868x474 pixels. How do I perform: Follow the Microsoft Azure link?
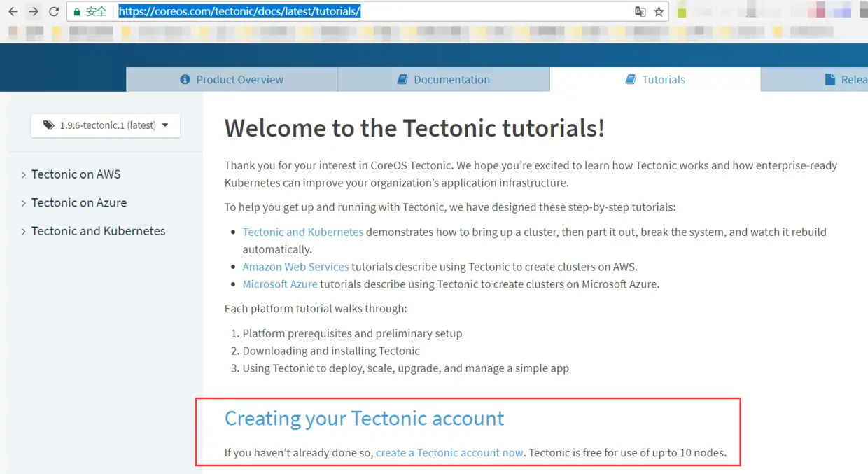click(280, 284)
